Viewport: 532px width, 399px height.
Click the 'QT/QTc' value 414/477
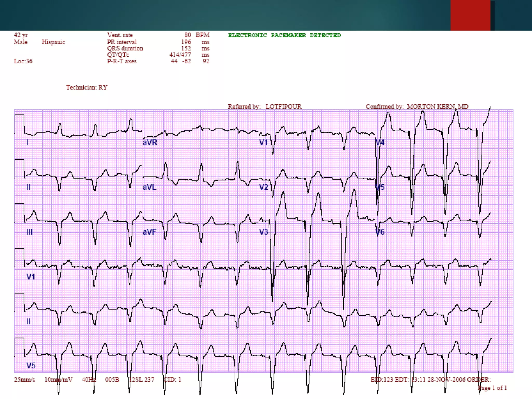pyautogui.click(x=180, y=55)
